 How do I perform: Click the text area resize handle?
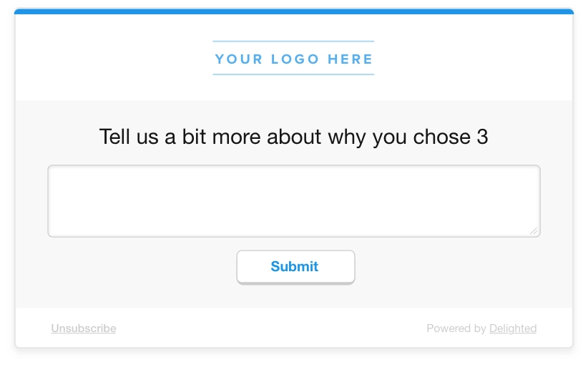(534, 230)
